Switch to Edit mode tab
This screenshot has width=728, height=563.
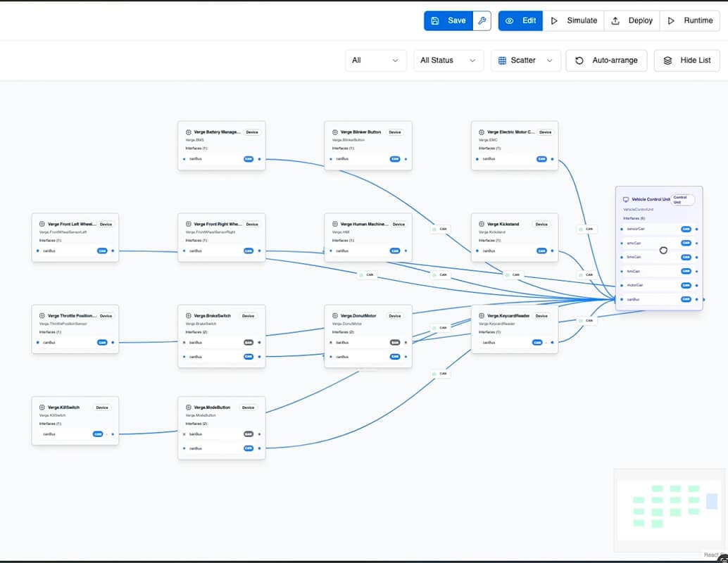tap(520, 21)
